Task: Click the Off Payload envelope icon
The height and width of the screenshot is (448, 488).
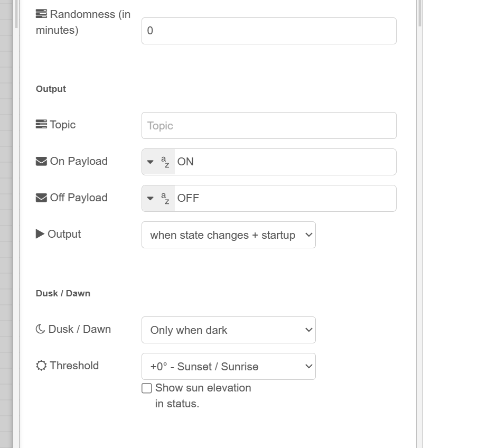Action: coord(41,198)
